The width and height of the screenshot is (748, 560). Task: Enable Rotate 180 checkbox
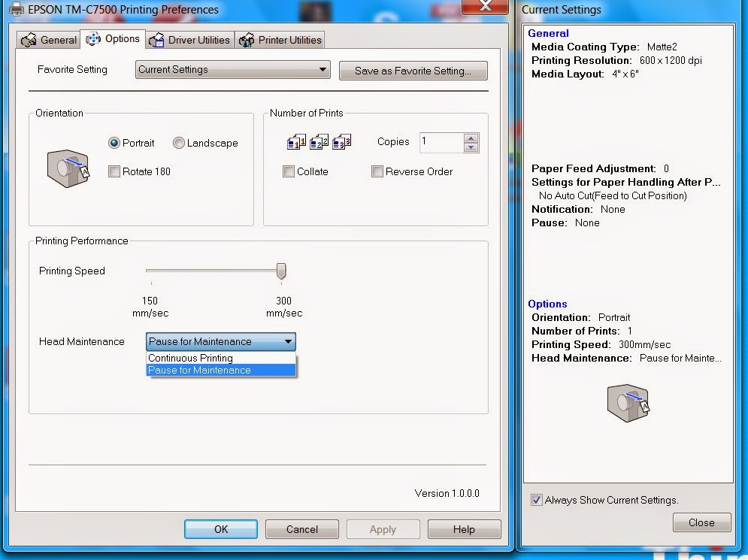pos(139,171)
